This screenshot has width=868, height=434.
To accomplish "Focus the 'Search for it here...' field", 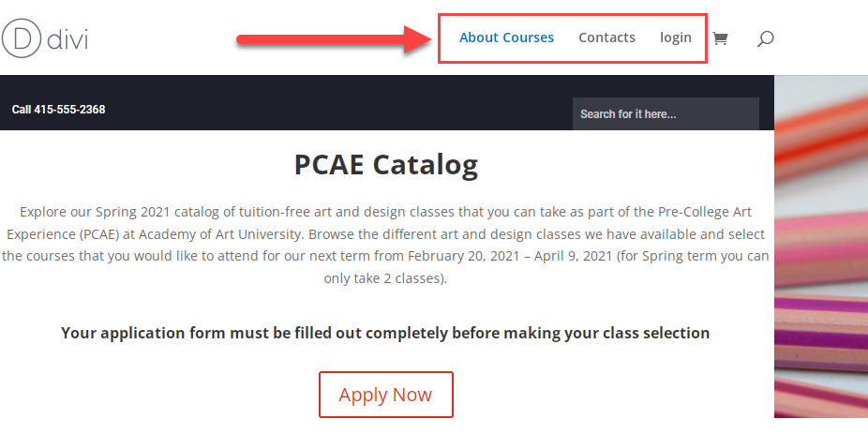I will click(x=666, y=114).
